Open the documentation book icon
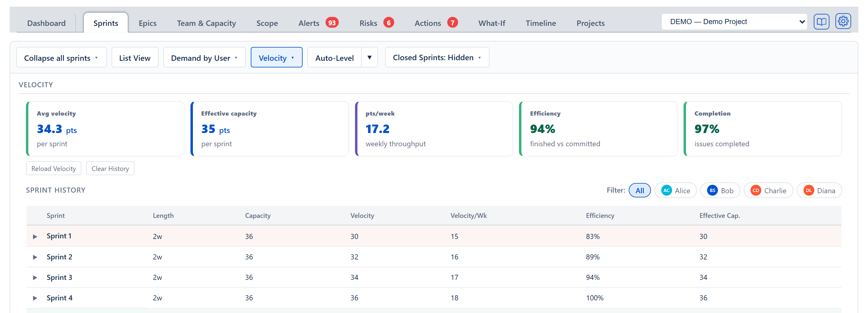Viewport: 868px width, 313px height. 821,22
